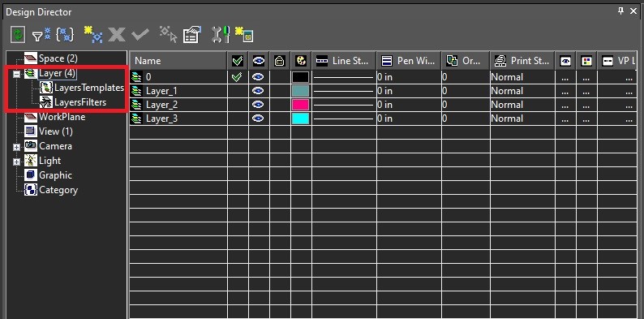Click the curly braces template icon

(x=65, y=35)
